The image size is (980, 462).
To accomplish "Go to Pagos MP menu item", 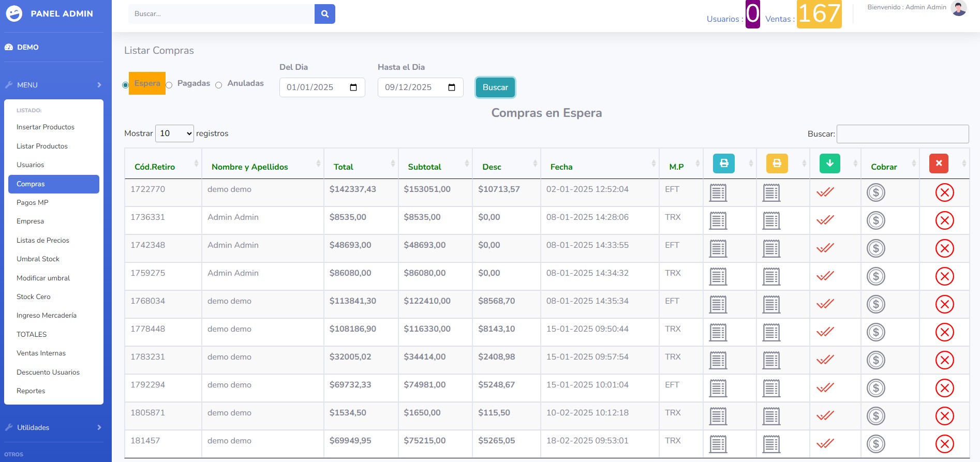I will click(x=32, y=203).
